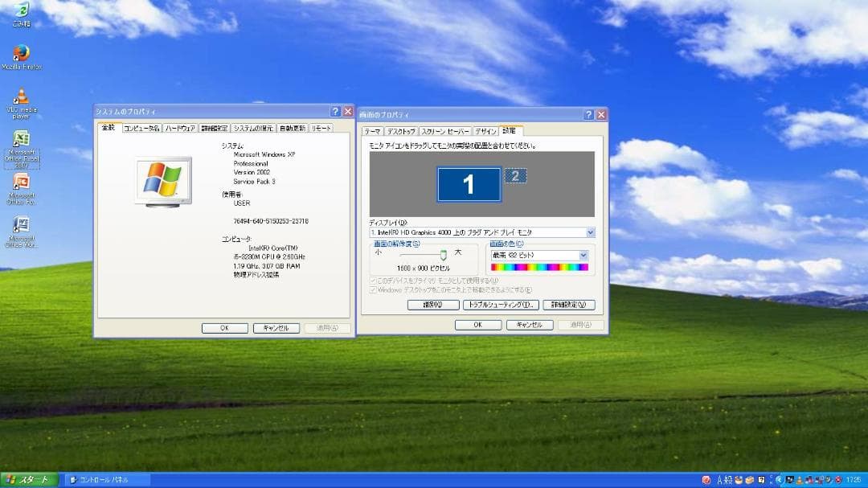The width and height of the screenshot is (868, 488).
Task: Click the VLC icon in system tray
Action: (798, 480)
